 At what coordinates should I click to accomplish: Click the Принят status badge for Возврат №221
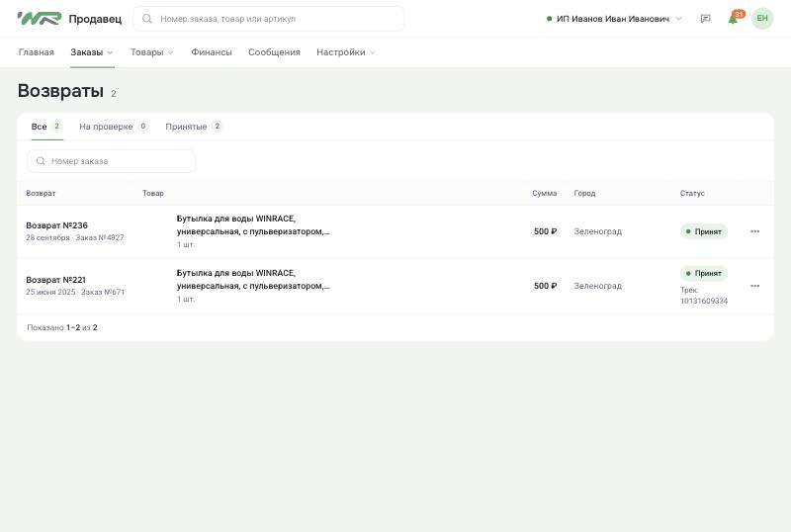click(704, 273)
